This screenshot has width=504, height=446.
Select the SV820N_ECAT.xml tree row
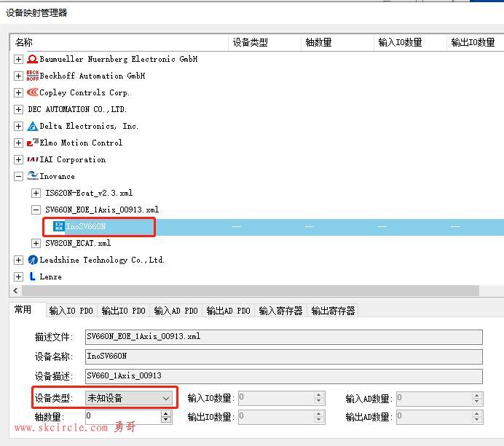(x=78, y=243)
